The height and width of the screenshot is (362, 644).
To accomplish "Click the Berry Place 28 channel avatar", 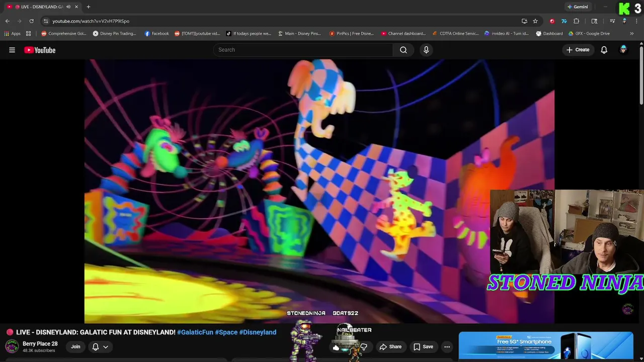I will point(12,346).
